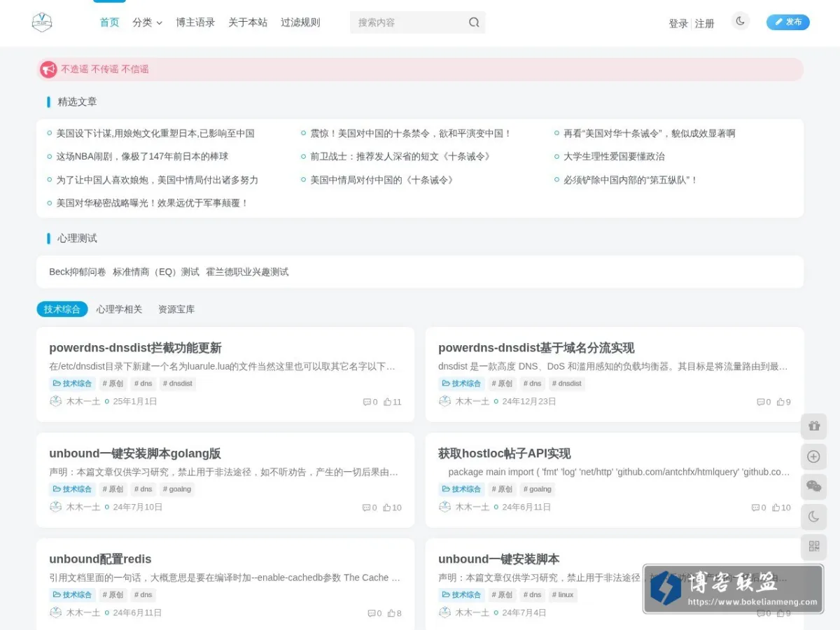The height and width of the screenshot is (630, 840).
Task: Click like icon on 获取hostloc帖子API实现 card
Action: pos(776,507)
